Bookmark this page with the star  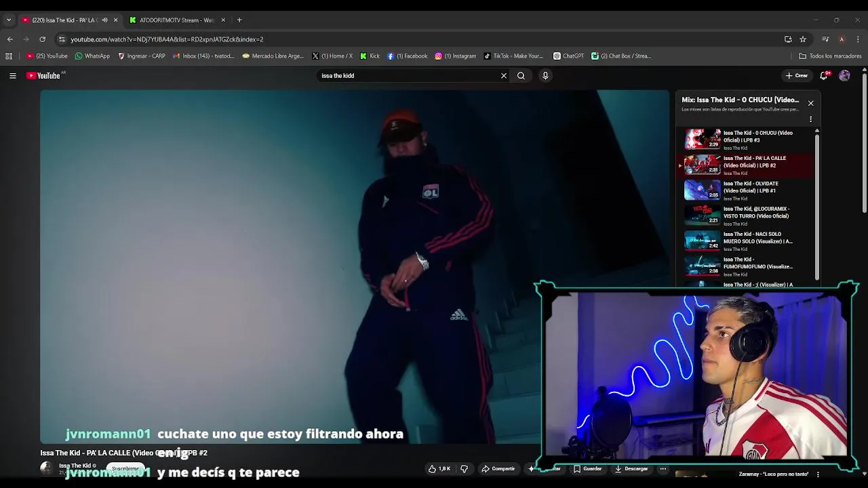point(803,39)
